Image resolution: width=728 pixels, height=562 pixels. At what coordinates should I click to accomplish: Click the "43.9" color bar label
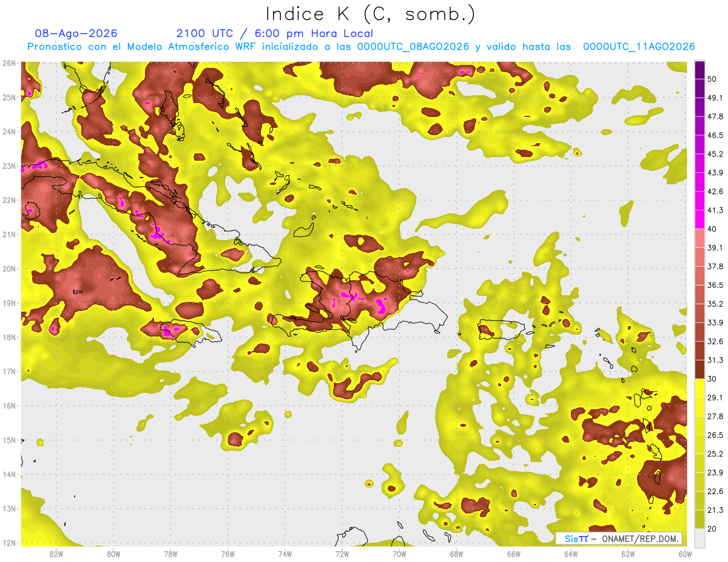[x=715, y=173]
